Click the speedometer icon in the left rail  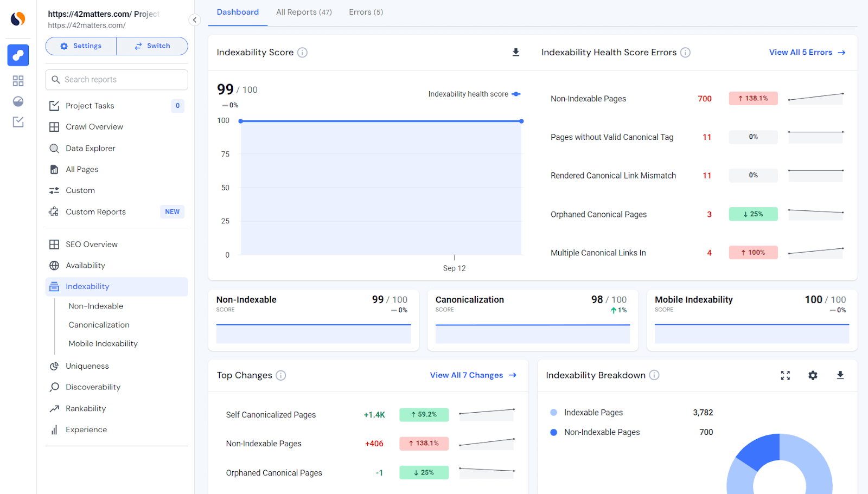[18, 101]
